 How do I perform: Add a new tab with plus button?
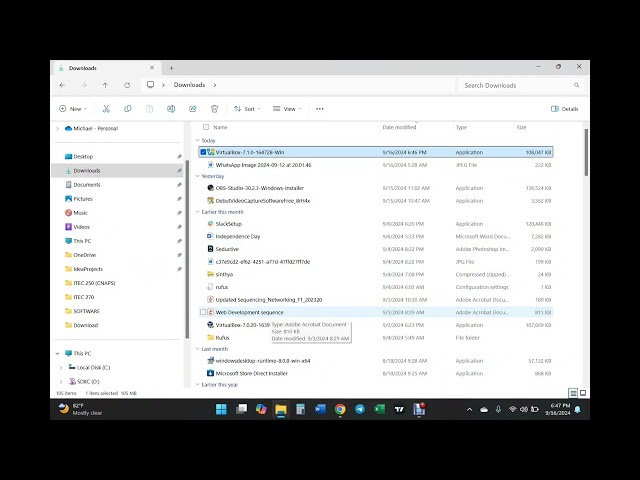pyautogui.click(x=171, y=68)
